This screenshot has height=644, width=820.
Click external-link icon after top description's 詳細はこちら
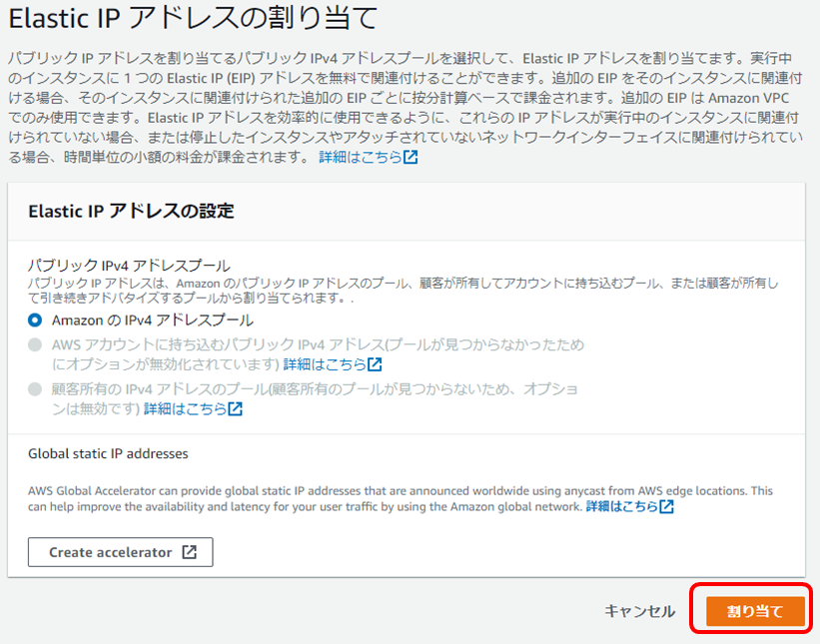tap(410, 157)
